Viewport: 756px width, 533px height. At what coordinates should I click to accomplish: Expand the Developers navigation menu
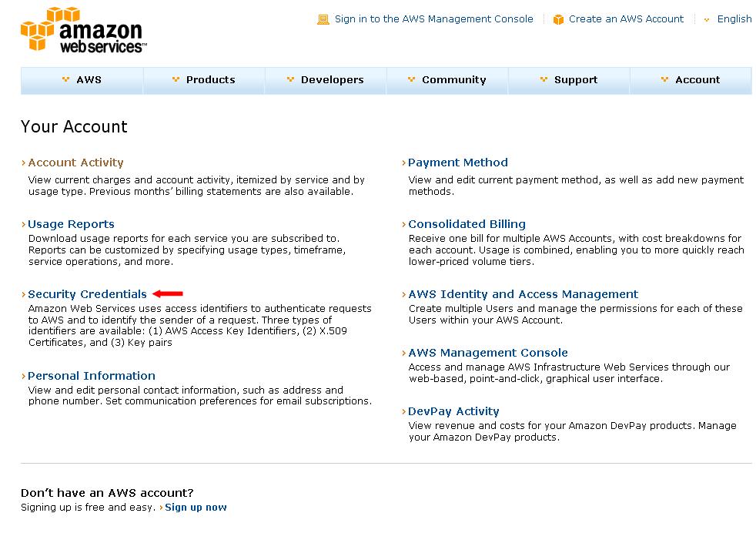coord(325,80)
